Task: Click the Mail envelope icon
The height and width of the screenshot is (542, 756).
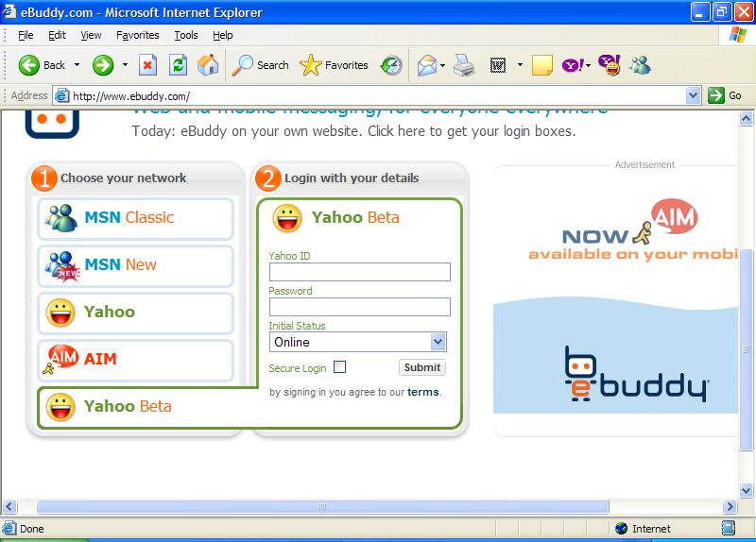Action: tap(427, 65)
